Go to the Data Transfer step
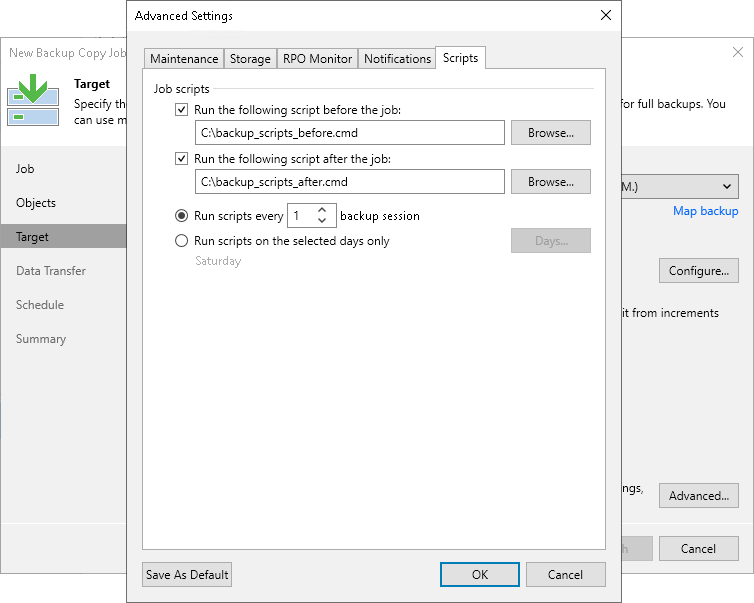This screenshot has height=603, width=754. [51, 271]
